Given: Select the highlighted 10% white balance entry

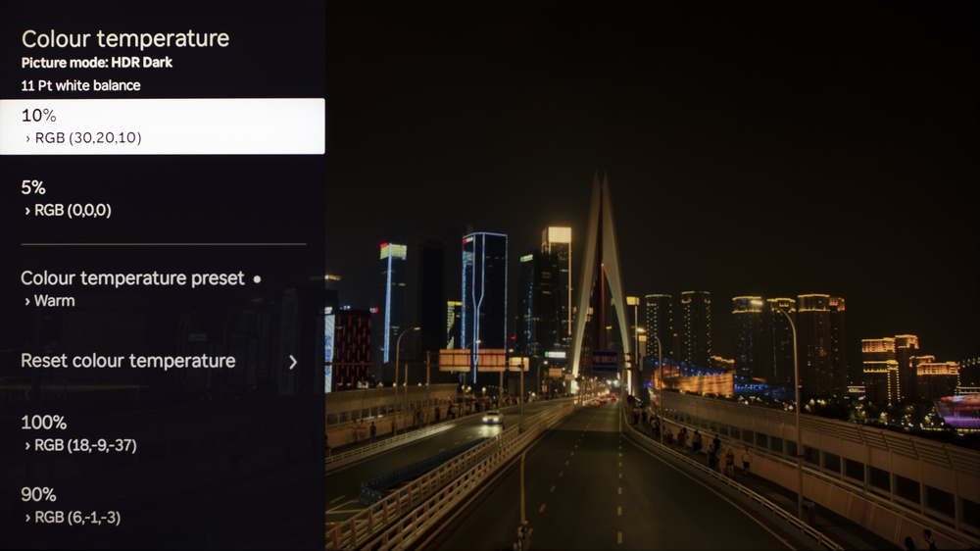Looking at the screenshot, I should click(163, 125).
